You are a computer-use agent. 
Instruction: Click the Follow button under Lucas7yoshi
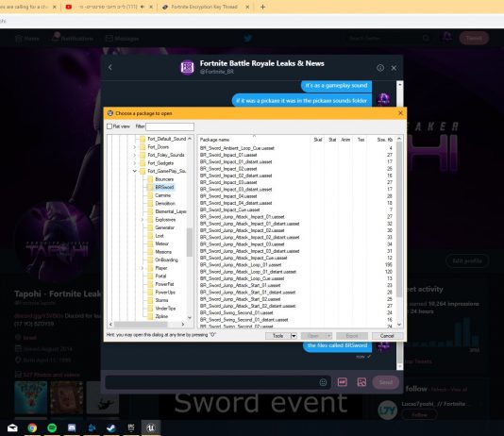tap(419, 415)
